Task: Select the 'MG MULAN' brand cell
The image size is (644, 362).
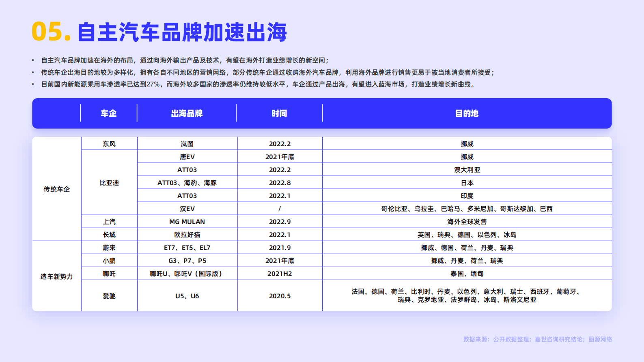Action: coord(187,222)
